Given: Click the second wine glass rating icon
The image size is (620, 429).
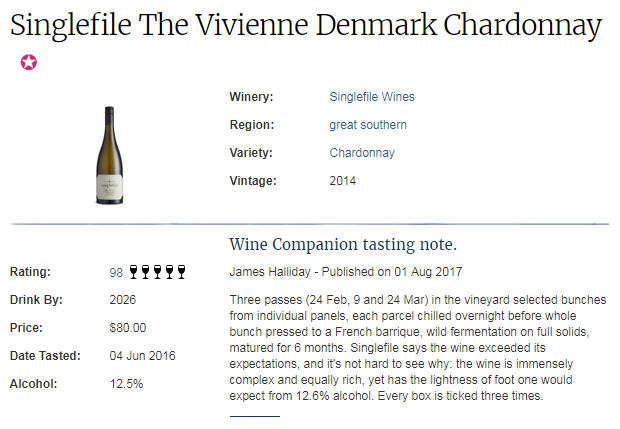Looking at the screenshot, I should tap(146, 272).
